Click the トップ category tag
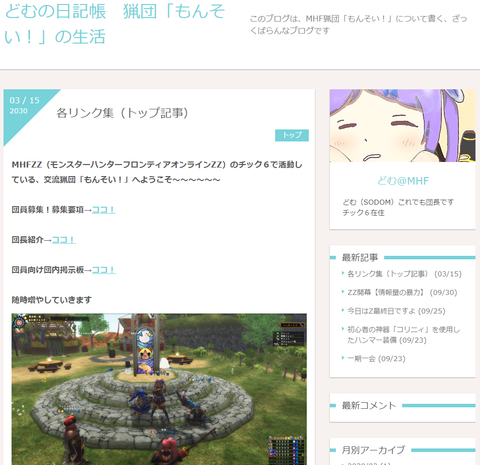 pyautogui.click(x=292, y=135)
